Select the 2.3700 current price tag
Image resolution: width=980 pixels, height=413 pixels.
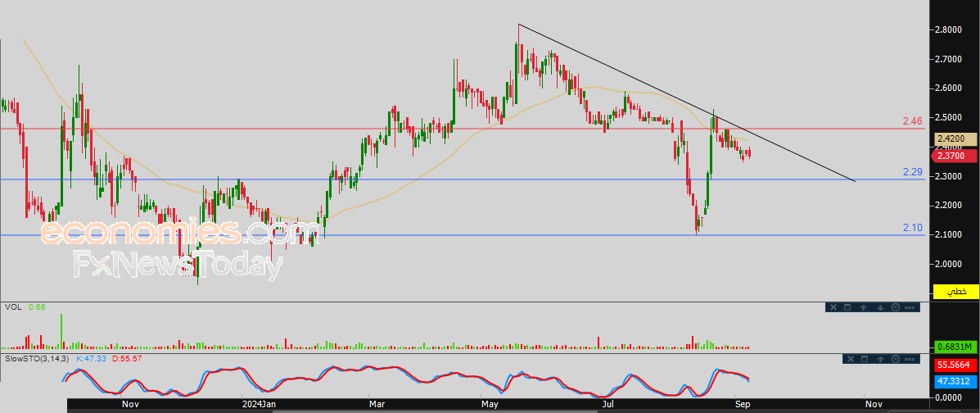[x=955, y=155]
